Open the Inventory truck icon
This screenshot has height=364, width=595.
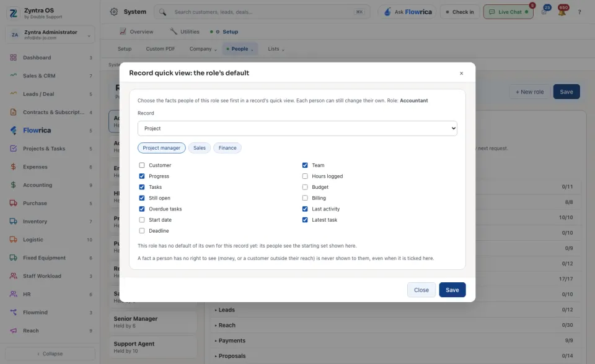point(13,221)
